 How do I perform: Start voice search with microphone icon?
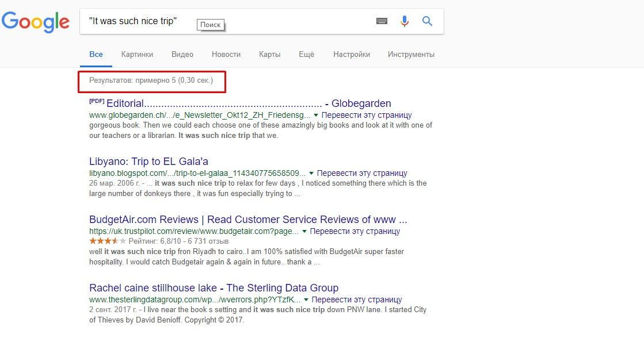pyautogui.click(x=405, y=21)
